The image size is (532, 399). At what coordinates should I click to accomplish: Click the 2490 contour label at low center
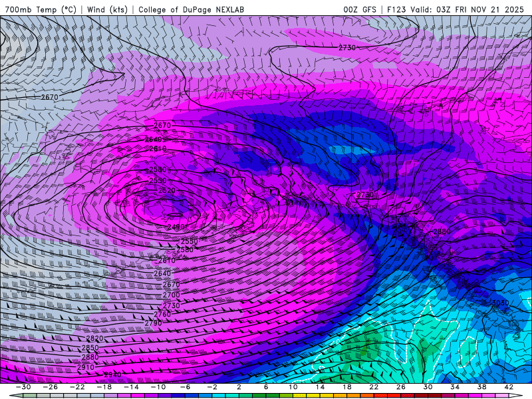tap(176, 226)
